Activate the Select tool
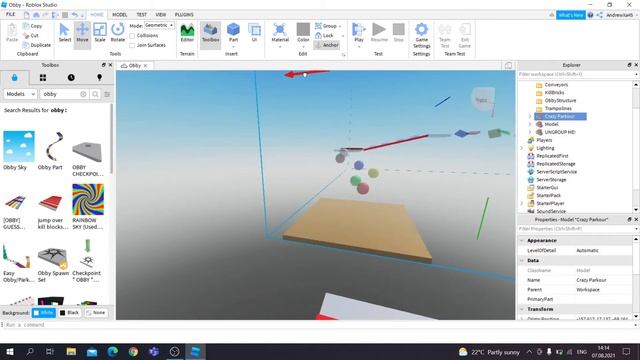The image size is (640, 360). click(x=64, y=33)
